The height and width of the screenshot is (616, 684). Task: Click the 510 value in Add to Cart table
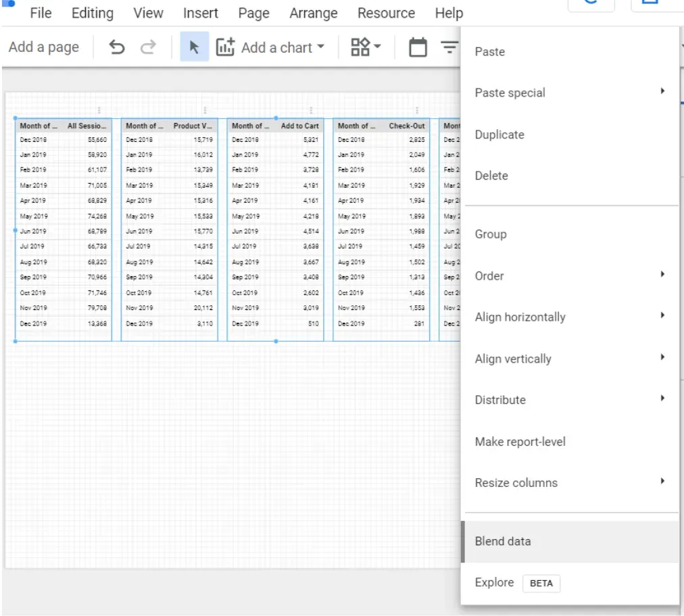[313, 324]
